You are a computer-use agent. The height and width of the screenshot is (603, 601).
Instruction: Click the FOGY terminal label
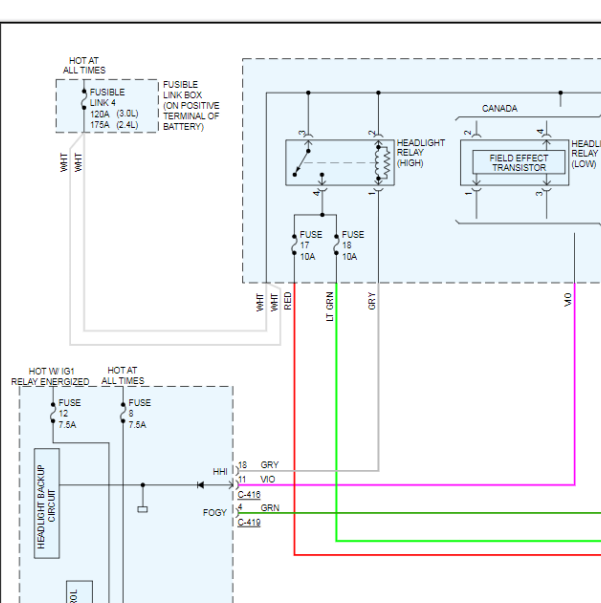215,512
